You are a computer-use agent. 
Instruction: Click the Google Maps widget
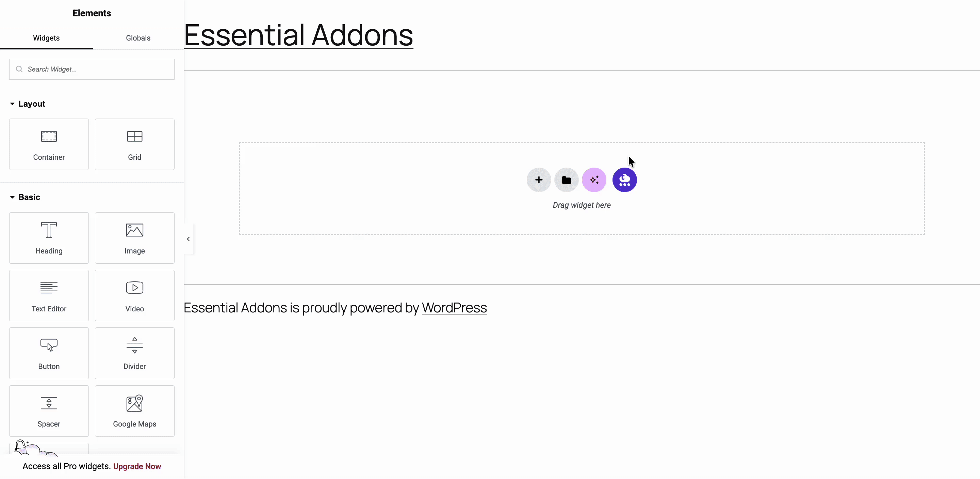pyautogui.click(x=134, y=411)
